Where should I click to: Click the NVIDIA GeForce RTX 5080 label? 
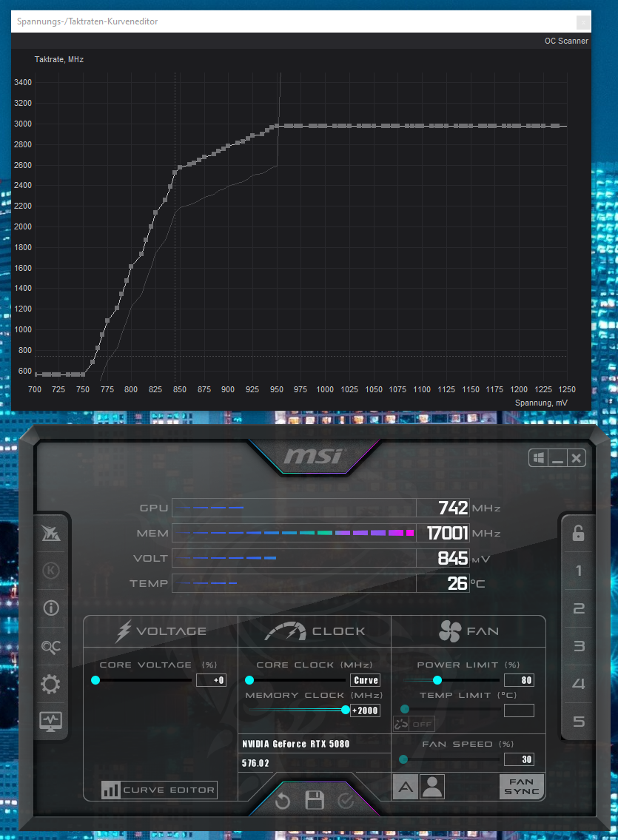coord(295,744)
